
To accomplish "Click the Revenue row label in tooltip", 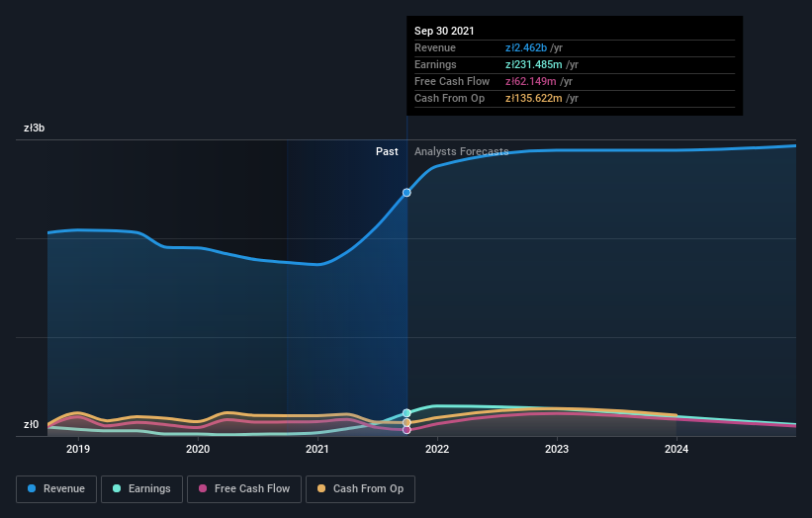I will (x=435, y=47).
